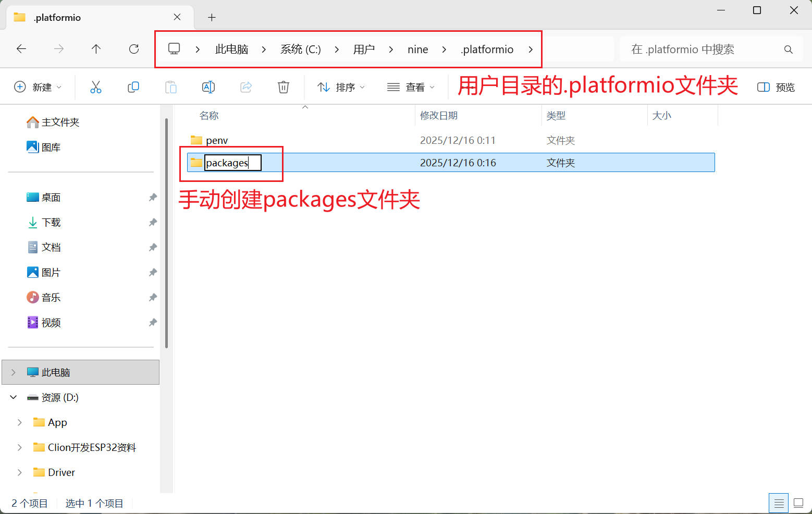The height and width of the screenshot is (514, 812).
Task: Unpin 视频 using its pin icon
Action: (x=153, y=322)
